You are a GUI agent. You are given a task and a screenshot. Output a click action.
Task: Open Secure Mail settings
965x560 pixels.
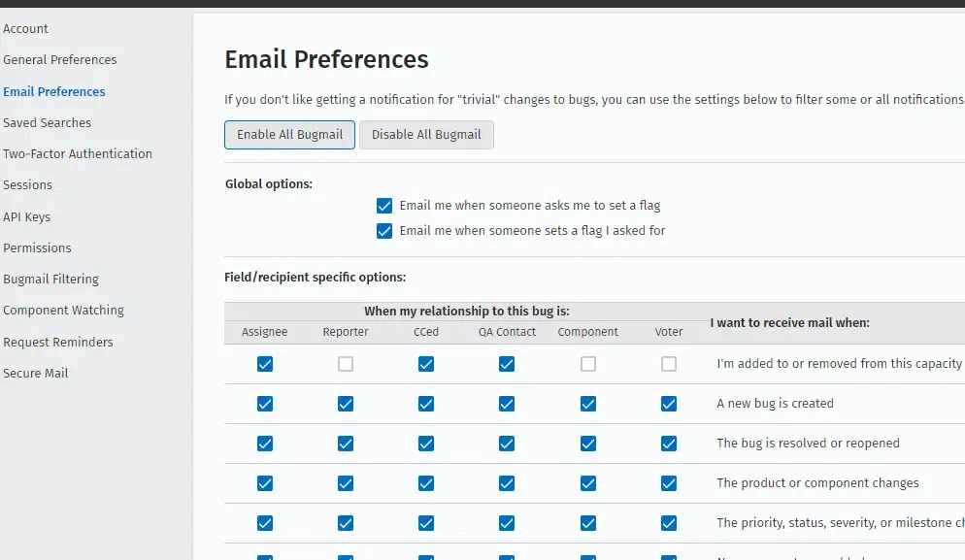click(36, 374)
